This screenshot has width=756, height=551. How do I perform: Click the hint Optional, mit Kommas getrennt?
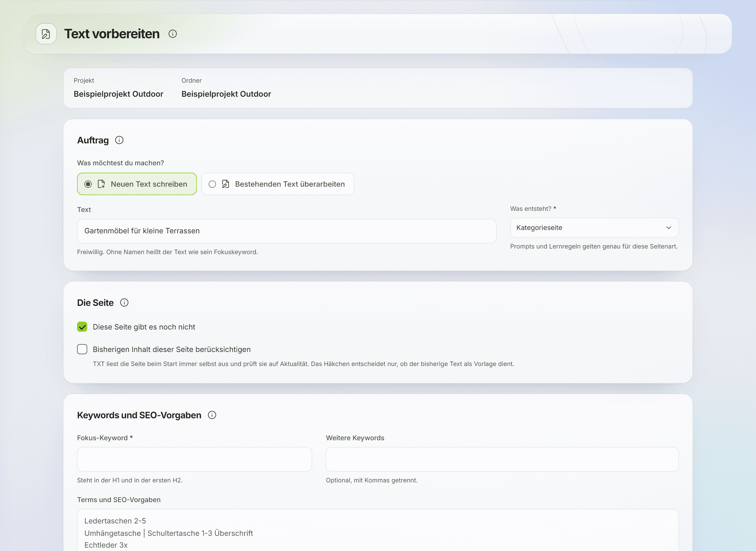(x=372, y=480)
